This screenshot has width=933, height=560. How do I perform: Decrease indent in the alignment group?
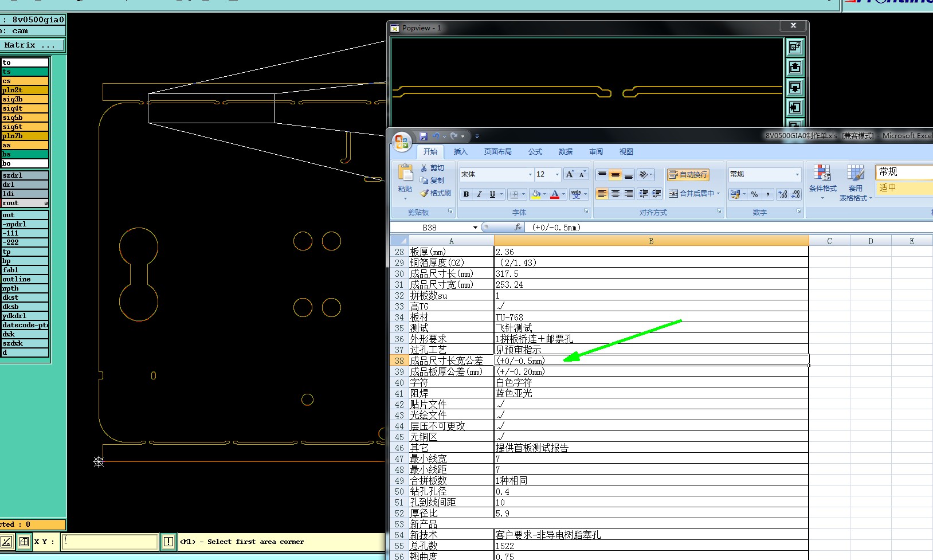[x=644, y=194]
